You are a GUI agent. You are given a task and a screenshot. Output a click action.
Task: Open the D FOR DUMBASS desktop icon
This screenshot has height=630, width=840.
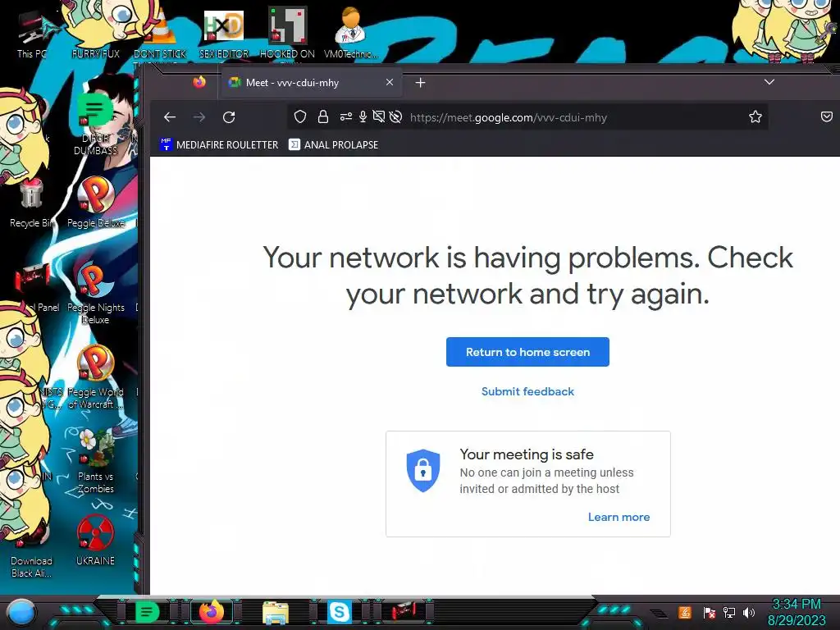[95, 125]
